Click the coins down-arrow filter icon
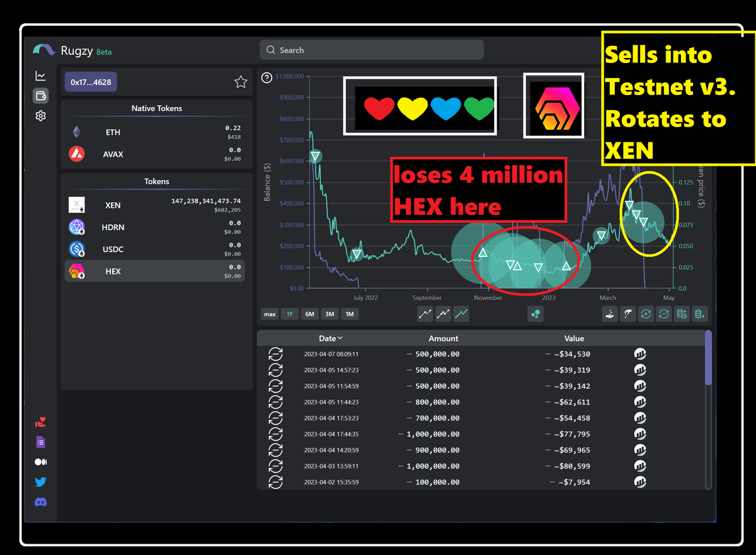Viewport: 756px width, 555px height. (700, 314)
